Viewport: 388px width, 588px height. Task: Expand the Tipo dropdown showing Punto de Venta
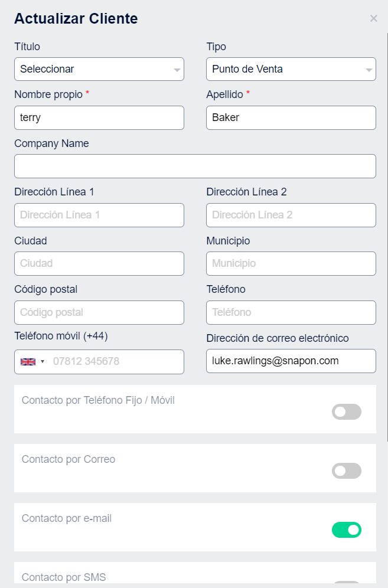click(291, 69)
